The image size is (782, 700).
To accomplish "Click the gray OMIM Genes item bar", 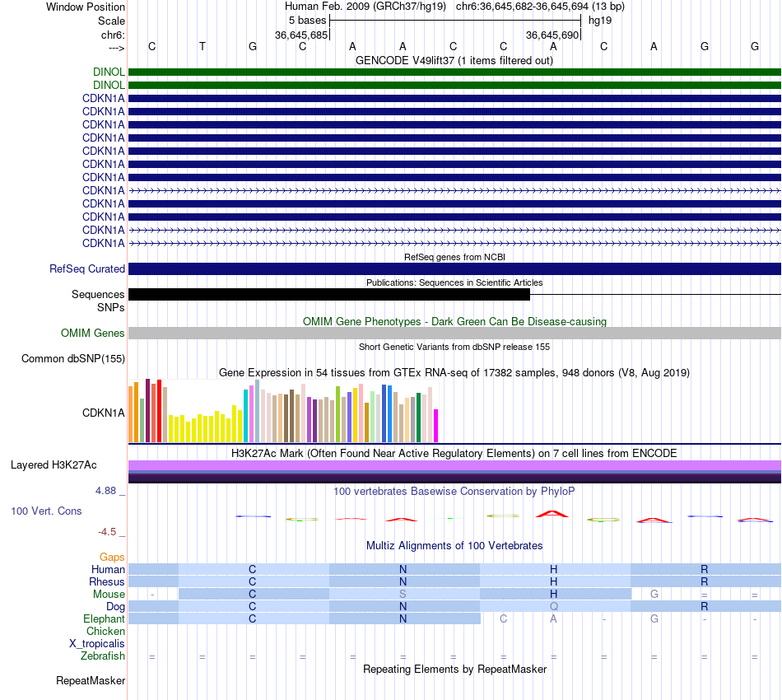I will click(454, 334).
